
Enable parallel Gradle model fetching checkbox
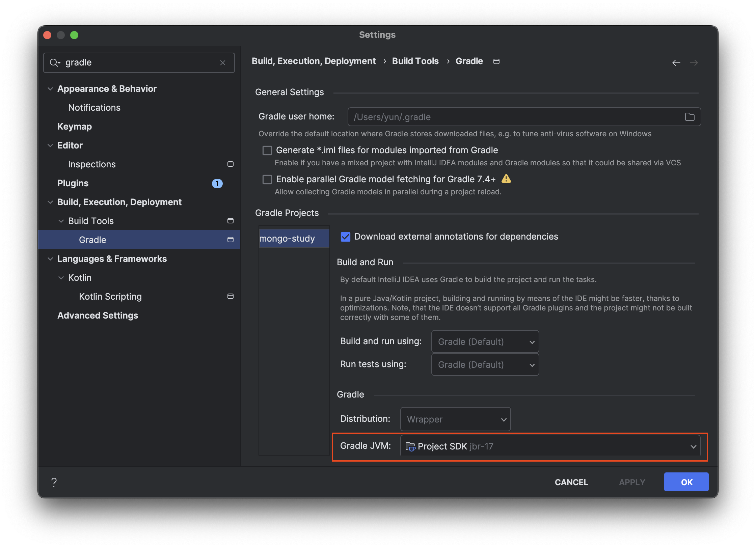pos(267,180)
